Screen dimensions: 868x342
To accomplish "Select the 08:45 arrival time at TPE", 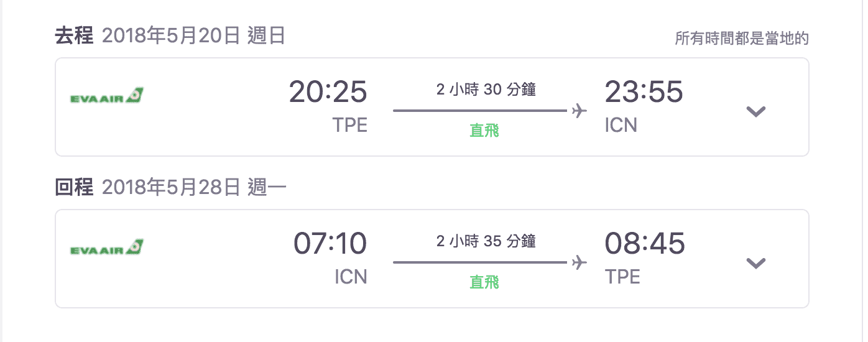I will click(x=645, y=244).
